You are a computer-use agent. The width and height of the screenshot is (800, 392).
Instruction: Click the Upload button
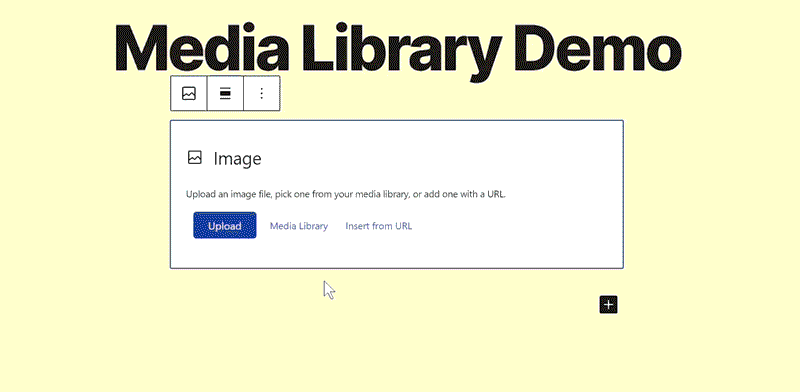pyautogui.click(x=224, y=226)
